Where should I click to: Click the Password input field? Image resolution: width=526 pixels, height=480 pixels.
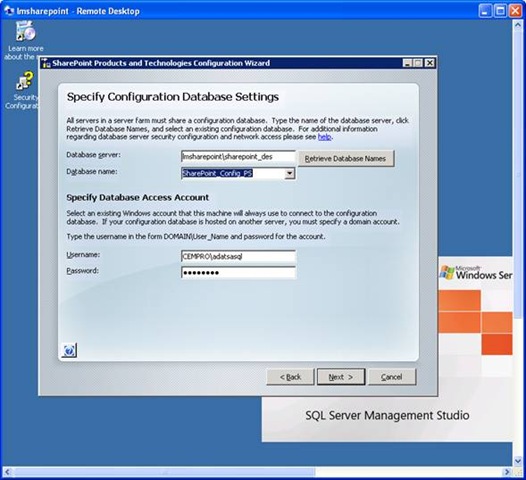click(x=238, y=273)
